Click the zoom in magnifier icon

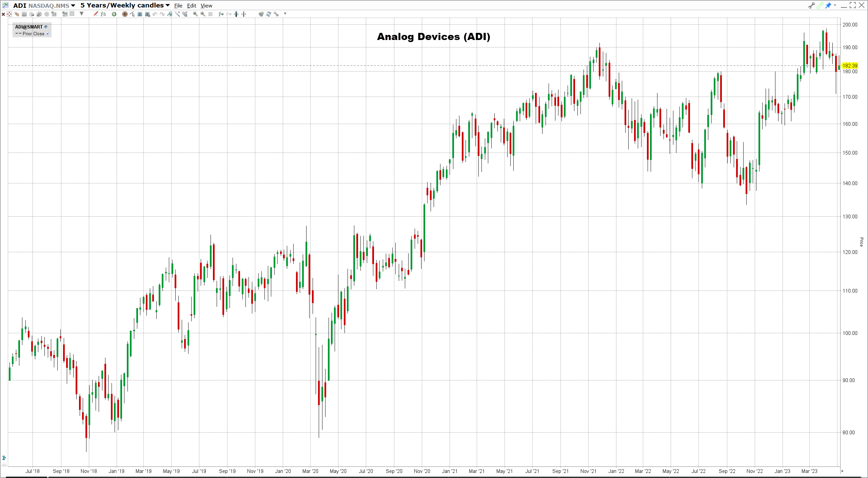[195, 14]
